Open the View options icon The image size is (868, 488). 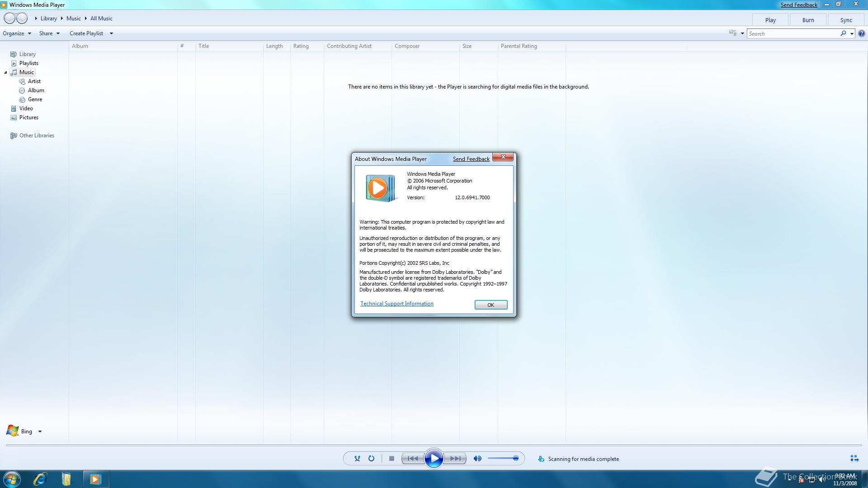pyautogui.click(x=733, y=33)
